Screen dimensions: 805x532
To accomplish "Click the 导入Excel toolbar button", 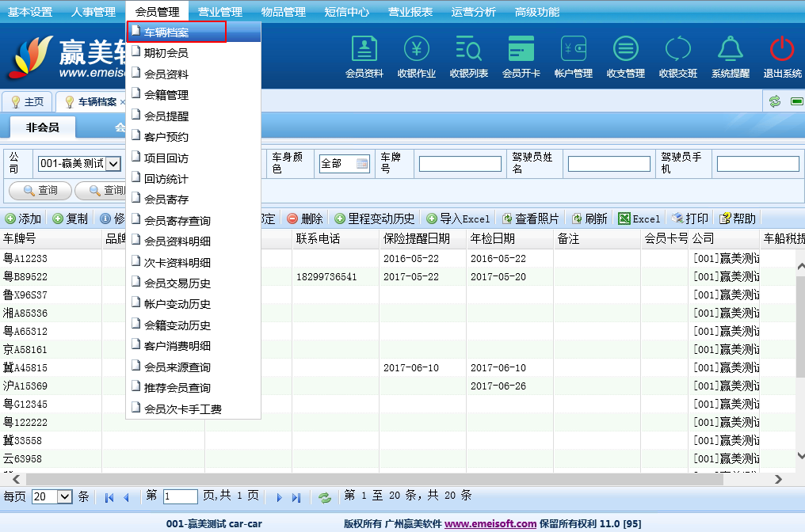I will [459, 218].
